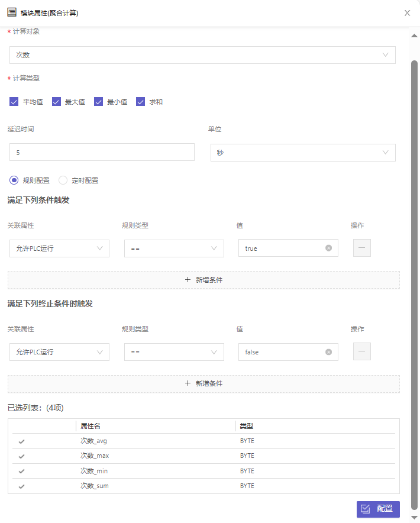The height and width of the screenshot is (523, 420).
Task: Click the 属性名 column header
Action: pyautogui.click(x=91, y=426)
